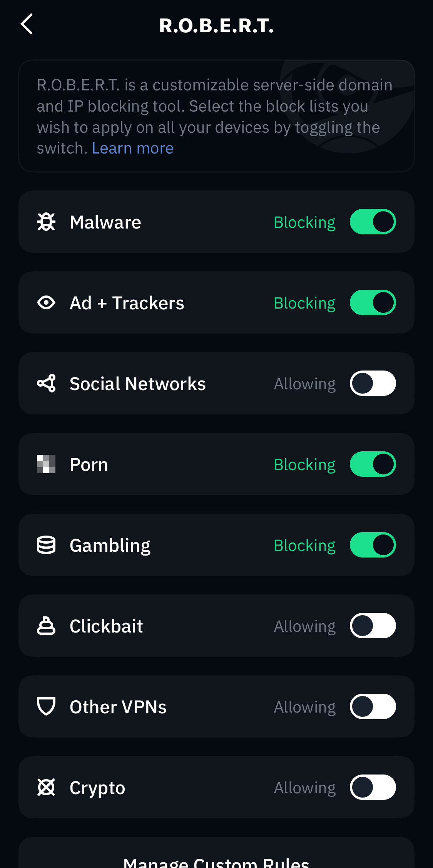Click the pixelated Porn category icon
Viewport: 433px width, 868px height.
point(46,464)
